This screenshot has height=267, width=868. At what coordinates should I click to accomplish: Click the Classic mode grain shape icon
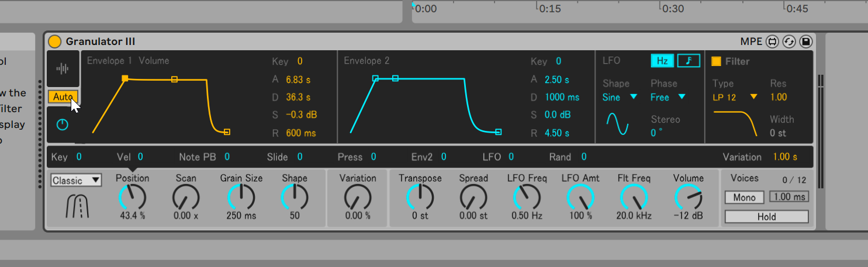[x=76, y=206]
